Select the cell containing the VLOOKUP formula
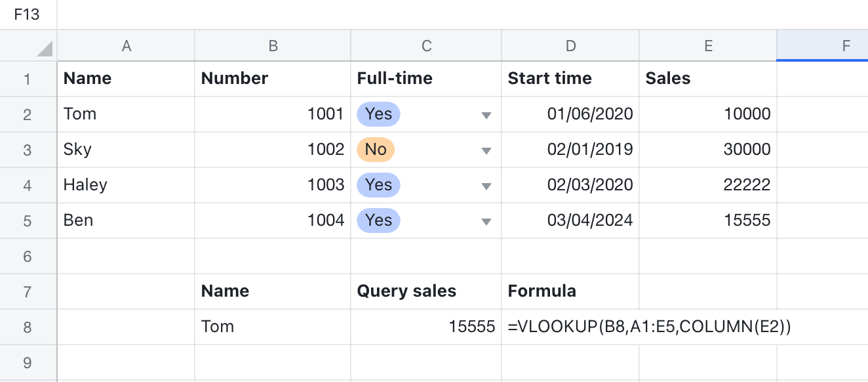The width and height of the screenshot is (868, 382). pyautogui.click(x=570, y=326)
